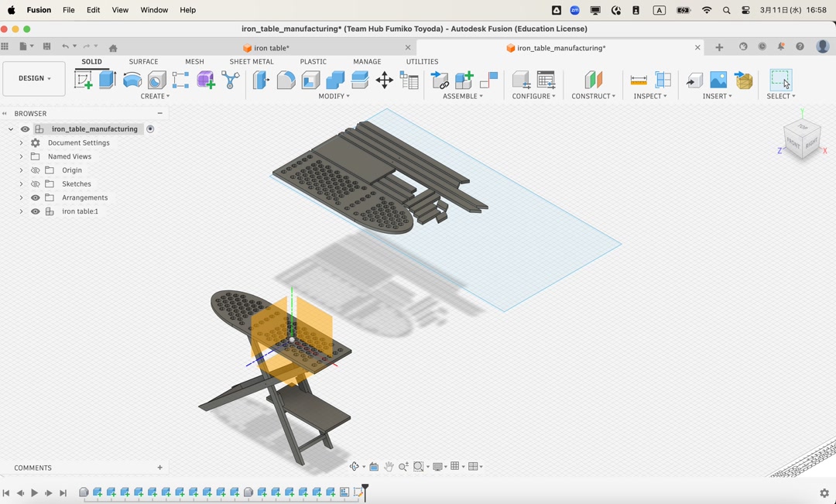
Task: Jump to timeline beginning
Action: (x=6, y=493)
